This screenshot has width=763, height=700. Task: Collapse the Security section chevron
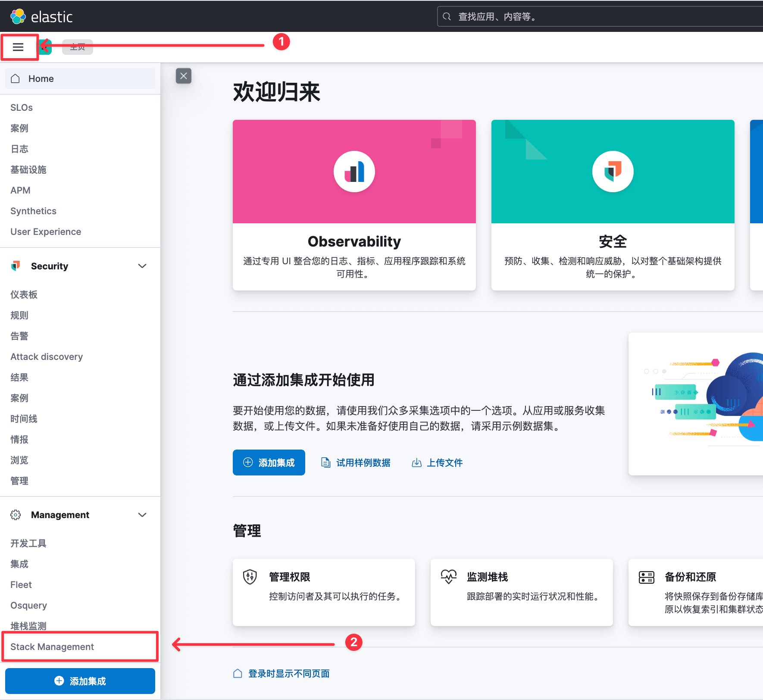[x=142, y=266]
